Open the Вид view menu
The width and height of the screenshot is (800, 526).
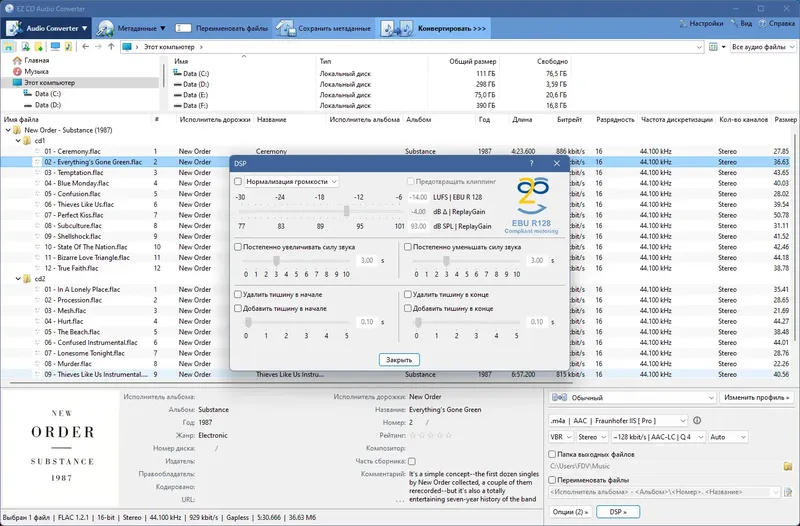pos(741,23)
